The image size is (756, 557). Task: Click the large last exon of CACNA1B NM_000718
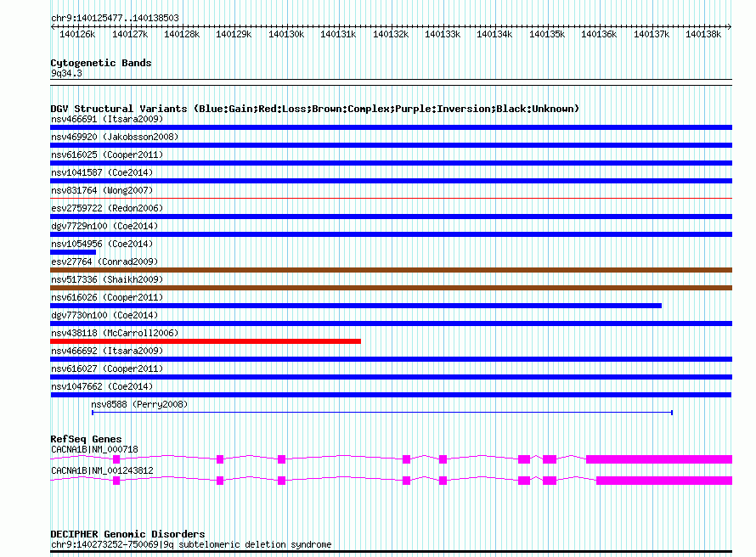coord(659,459)
